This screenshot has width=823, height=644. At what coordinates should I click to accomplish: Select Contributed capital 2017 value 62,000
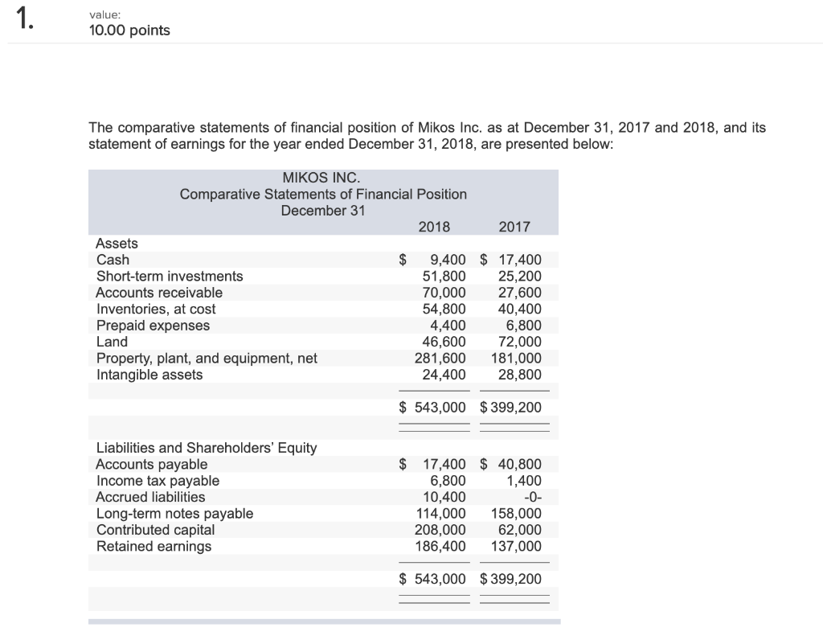(520, 530)
